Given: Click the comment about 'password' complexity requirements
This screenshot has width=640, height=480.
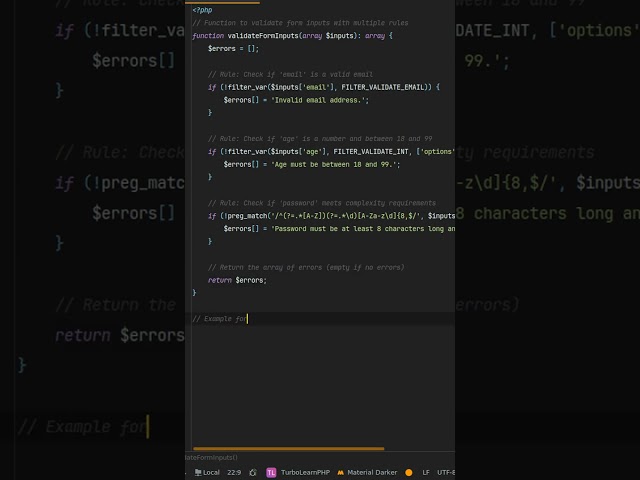Looking at the screenshot, I should [322, 203].
